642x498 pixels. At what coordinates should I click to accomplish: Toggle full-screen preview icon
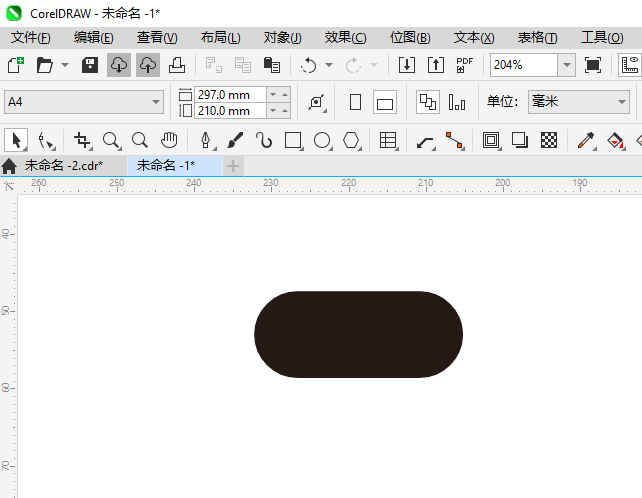[592, 65]
